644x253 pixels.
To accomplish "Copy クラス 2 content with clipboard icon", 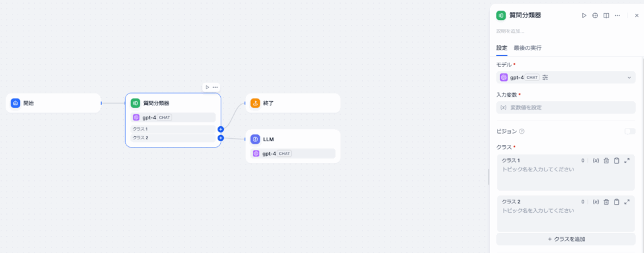I will (616, 202).
